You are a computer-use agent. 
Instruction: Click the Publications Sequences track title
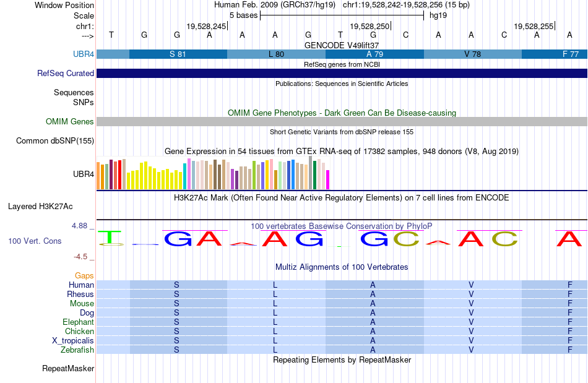coord(342,84)
